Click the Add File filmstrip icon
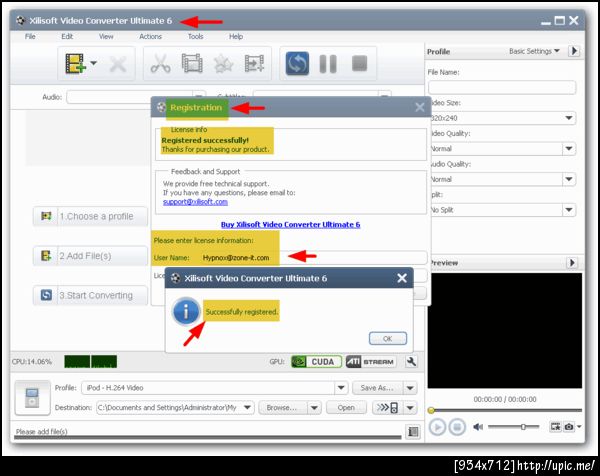This screenshot has height=476, width=600. pos(75,63)
